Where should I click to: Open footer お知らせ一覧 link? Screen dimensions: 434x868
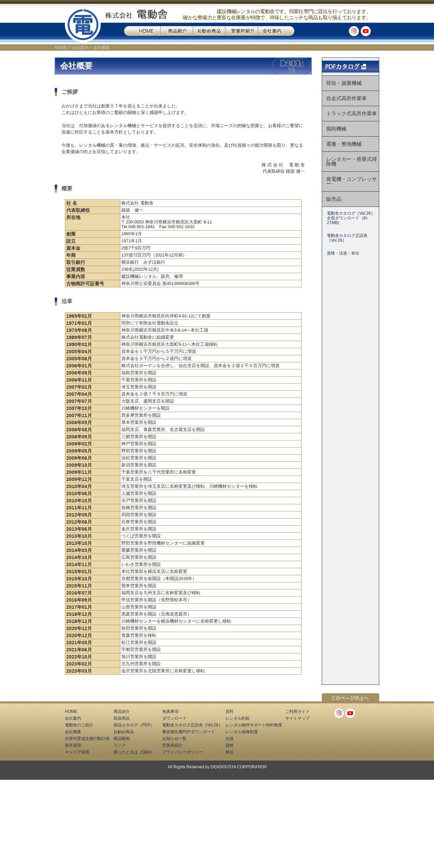174,739
